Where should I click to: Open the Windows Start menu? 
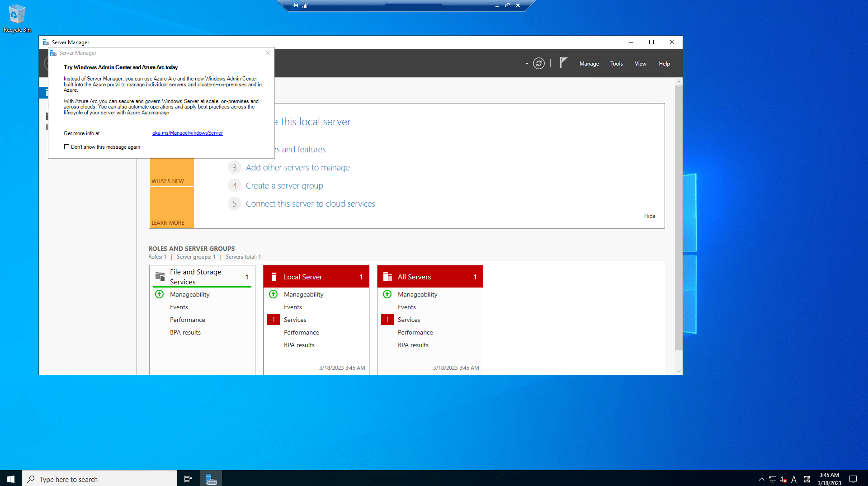(11, 479)
